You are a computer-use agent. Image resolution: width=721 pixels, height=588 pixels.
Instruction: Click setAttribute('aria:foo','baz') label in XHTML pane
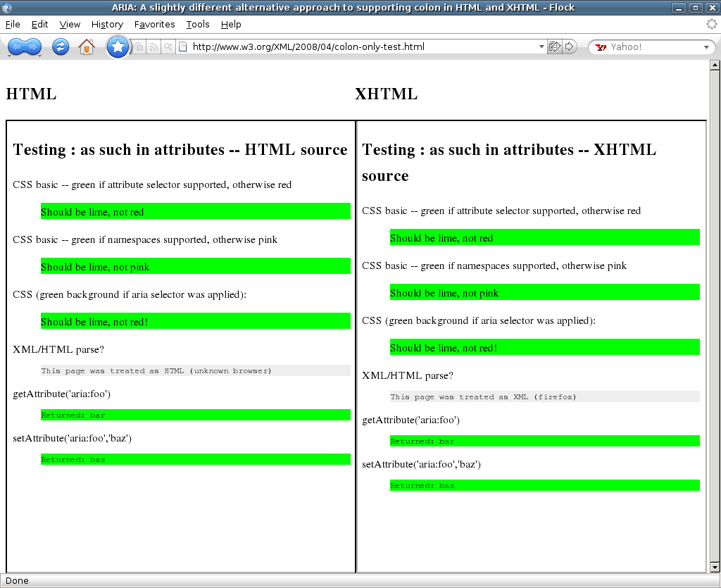421,464
